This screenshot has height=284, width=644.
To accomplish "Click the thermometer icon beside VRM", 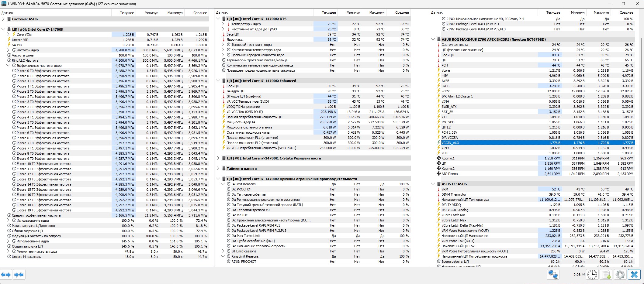I will 438,189.
